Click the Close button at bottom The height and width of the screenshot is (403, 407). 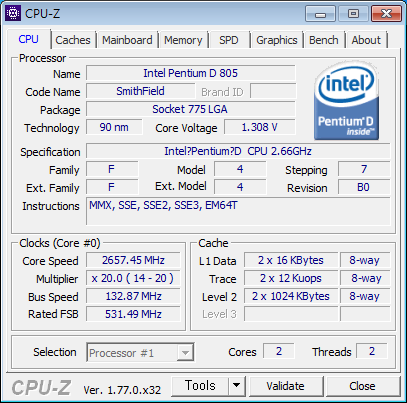(362, 386)
